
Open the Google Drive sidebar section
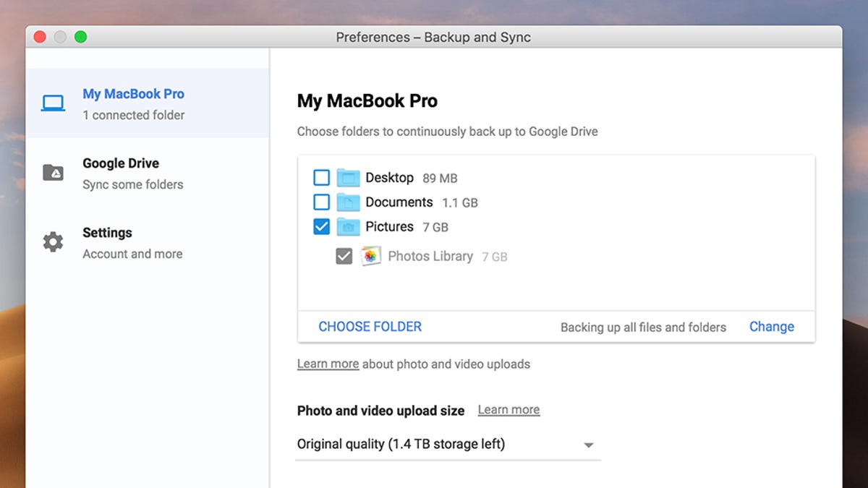coord(148,173)
